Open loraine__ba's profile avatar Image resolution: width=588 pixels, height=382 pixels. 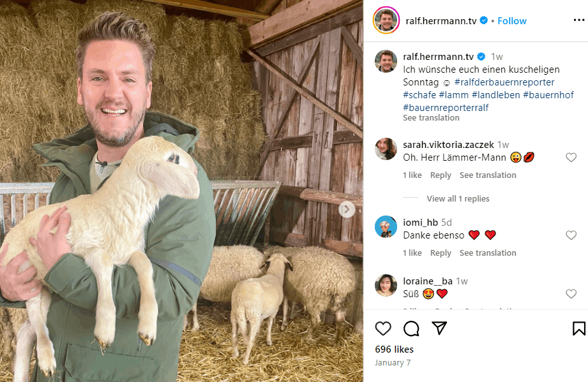386,285
